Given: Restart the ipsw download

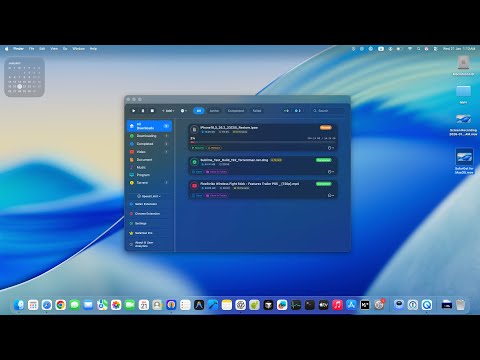Looking at the screenshot, I should (214, 148).
